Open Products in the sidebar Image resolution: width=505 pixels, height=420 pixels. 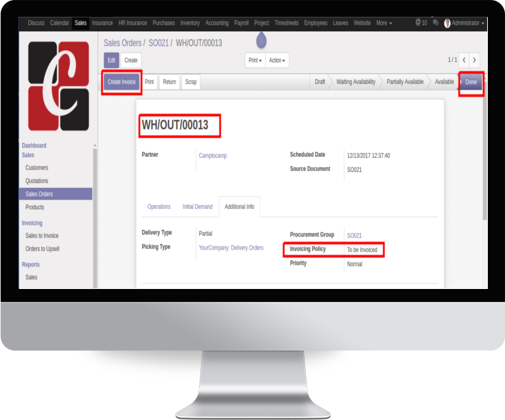[x=35, y=207]
